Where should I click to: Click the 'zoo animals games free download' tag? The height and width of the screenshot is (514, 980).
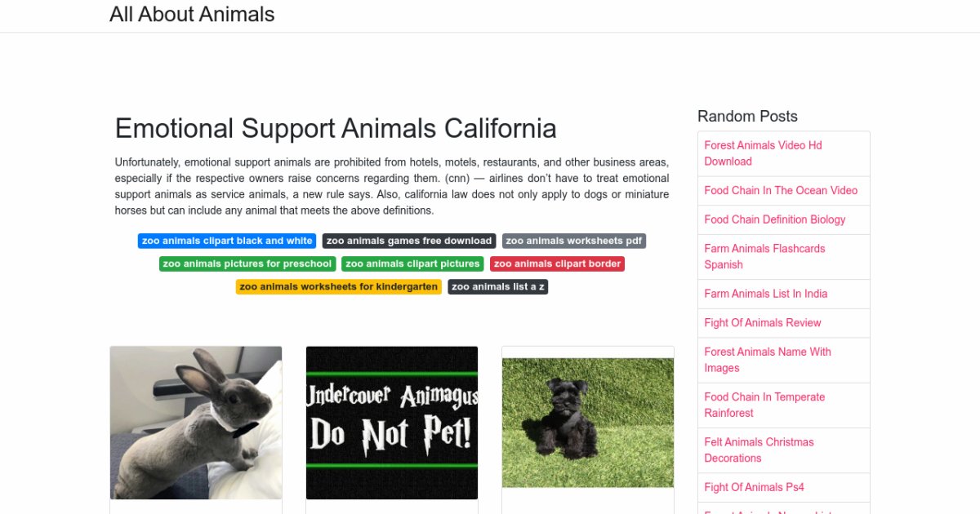tap(409, 241)
